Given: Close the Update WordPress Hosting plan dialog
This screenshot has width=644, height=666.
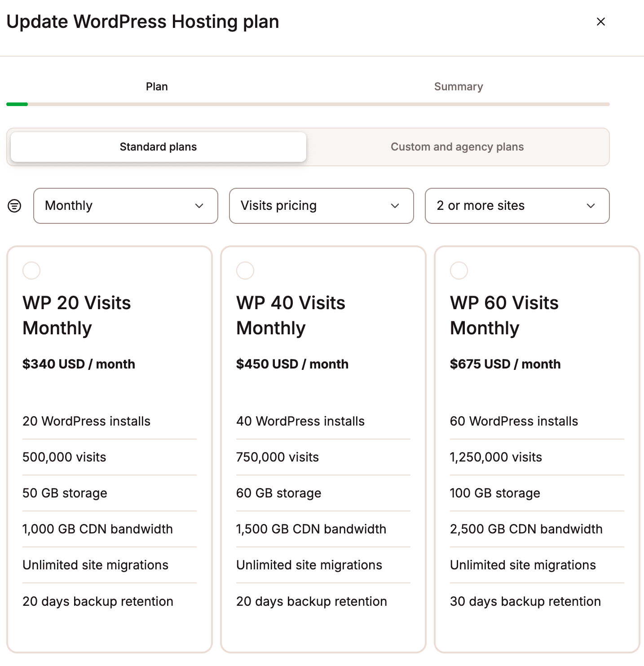Looking at the screenshot, I should pos(600,21).
